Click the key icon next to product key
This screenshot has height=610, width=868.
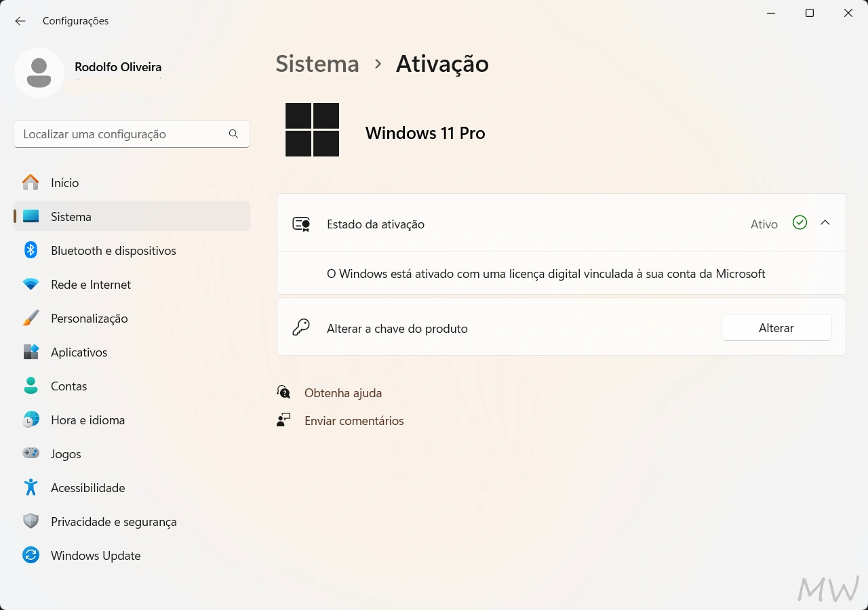coord(300,327)
